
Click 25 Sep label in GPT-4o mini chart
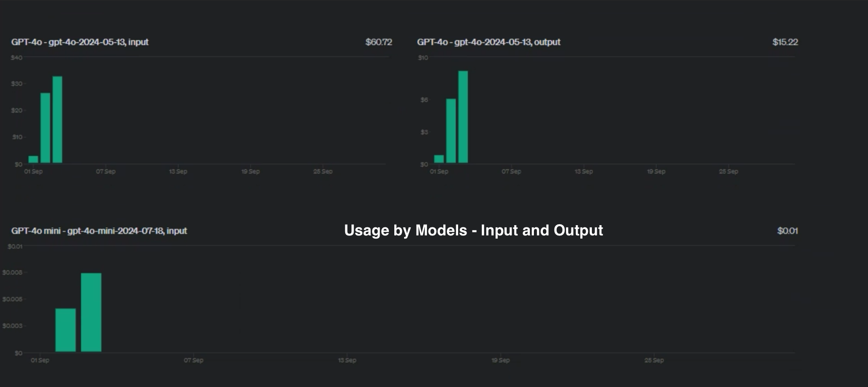[x=654, y=360]
